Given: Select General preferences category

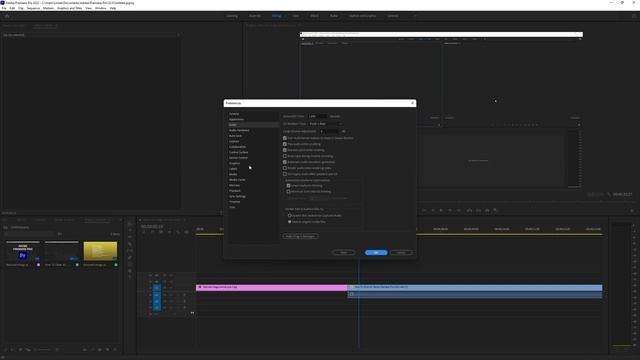Looking at the screenshot, I should (234, 114).
